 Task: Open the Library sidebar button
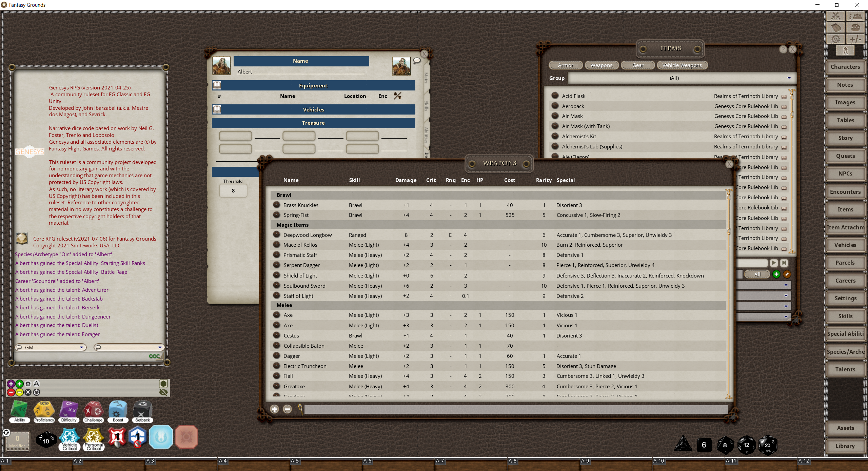tap(845, 446)
